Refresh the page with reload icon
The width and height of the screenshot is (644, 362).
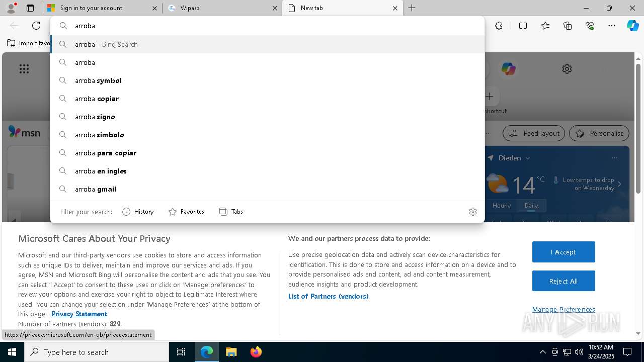coord(36,26)
